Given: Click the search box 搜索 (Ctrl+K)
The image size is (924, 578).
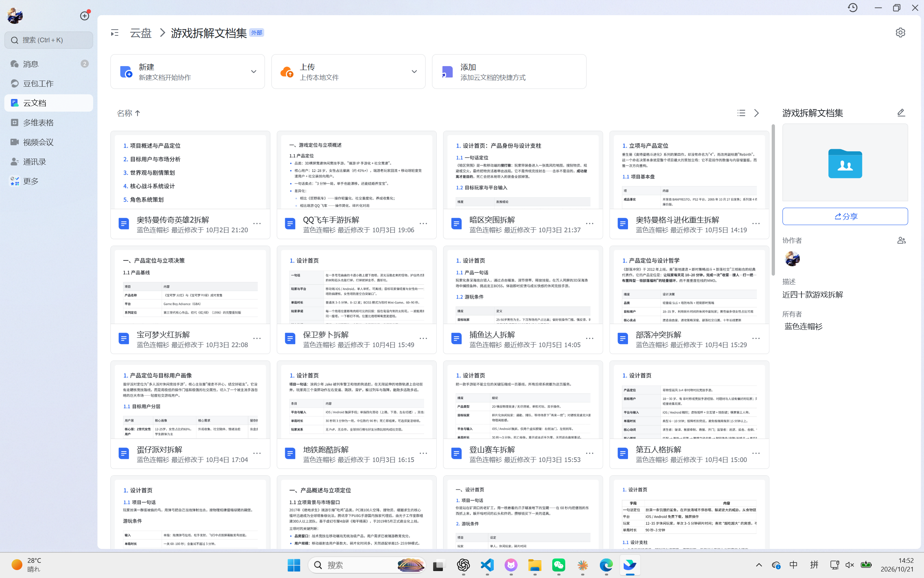Looking at the screenshot, I should pyautogui.click(x=48, y=40).
